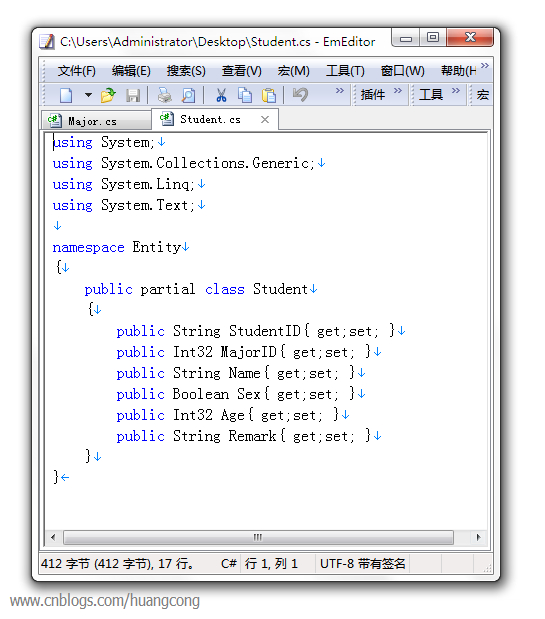
Task: Paste with the clipboard icon
Action: click(x=269, y=95)
